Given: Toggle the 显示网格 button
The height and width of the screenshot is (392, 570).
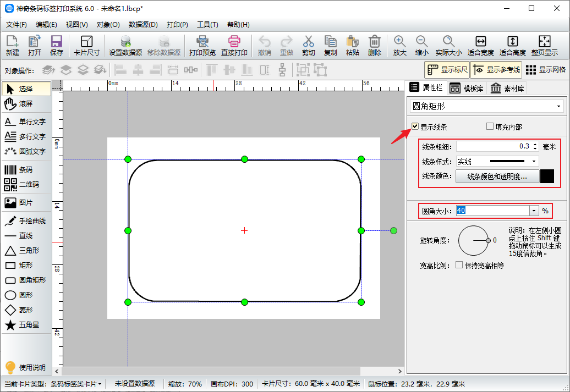Looking at the screenshot, I should coord(545,70).
